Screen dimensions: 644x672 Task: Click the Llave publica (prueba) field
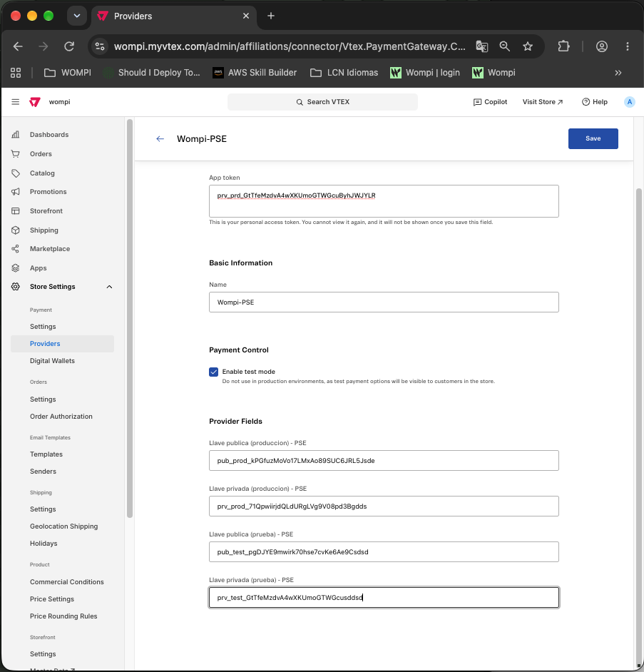point(384,552)
